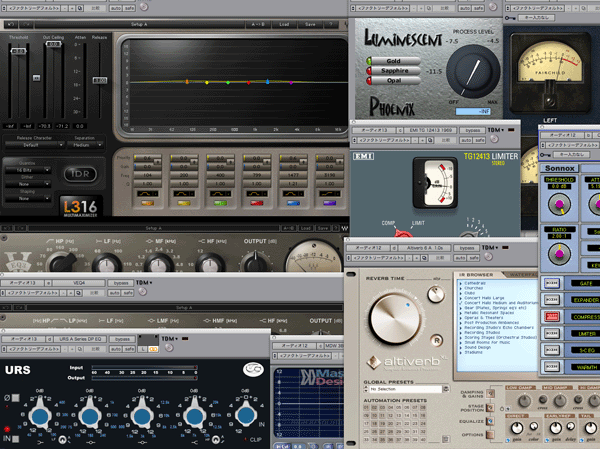This screenshot has width=600, height=449.
Task: Enable the Sapphire mode in Phoenix plugin
Action: point(393,70)
